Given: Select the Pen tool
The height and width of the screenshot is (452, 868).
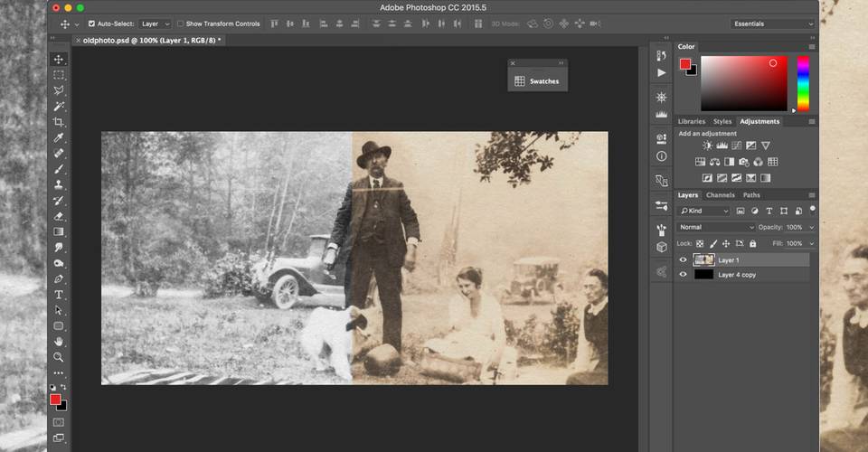Looking at the screenshot, I should click(59, 278).
